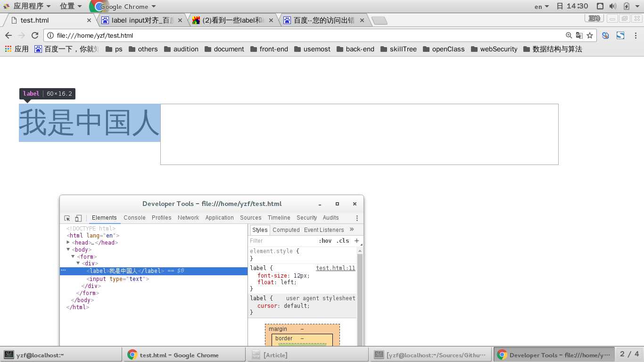Click the browser forward arrow
Viewport: 644px width, 362px height.
coord(21,35)
